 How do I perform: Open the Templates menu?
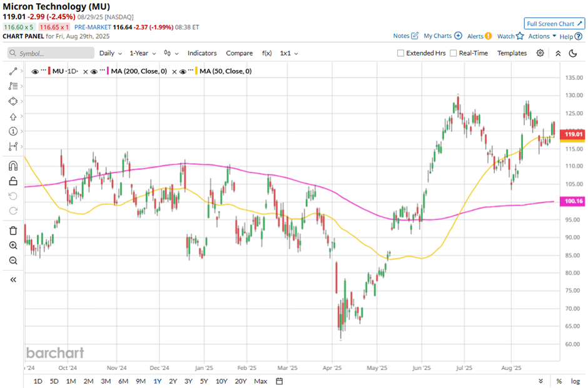tap(512, 53)
